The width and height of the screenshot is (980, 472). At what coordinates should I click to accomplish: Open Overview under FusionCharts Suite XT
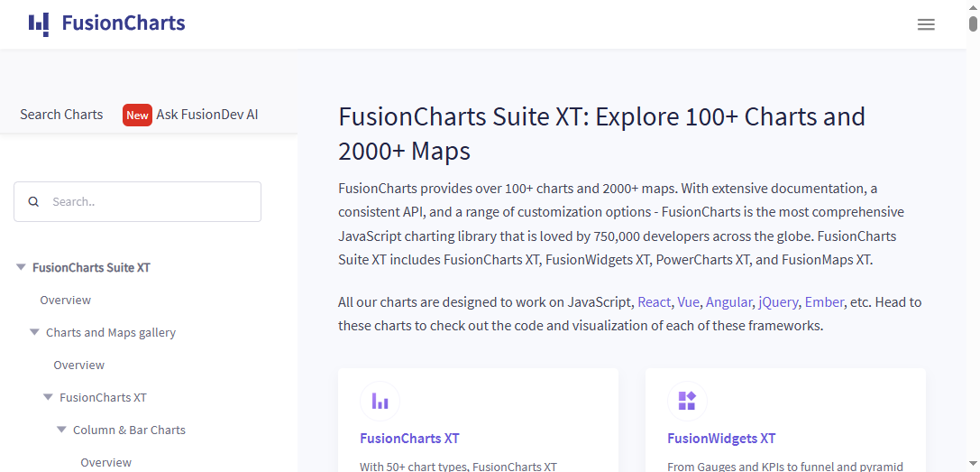click(66, 300)
